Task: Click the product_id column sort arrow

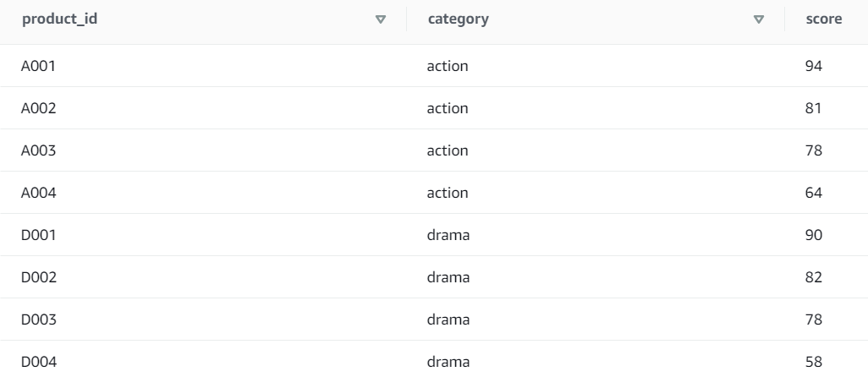Action: (x=381, y=19)
